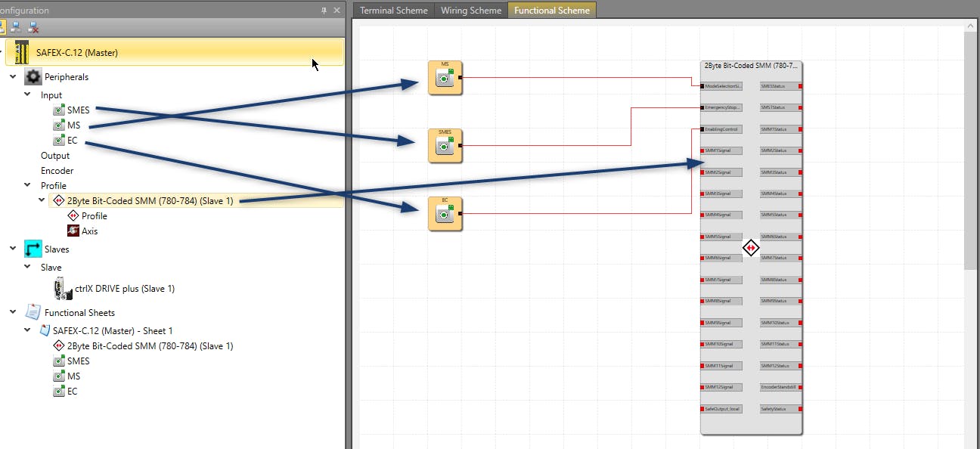
Task: Select the Encoder tree item
Action: [57, 171]
